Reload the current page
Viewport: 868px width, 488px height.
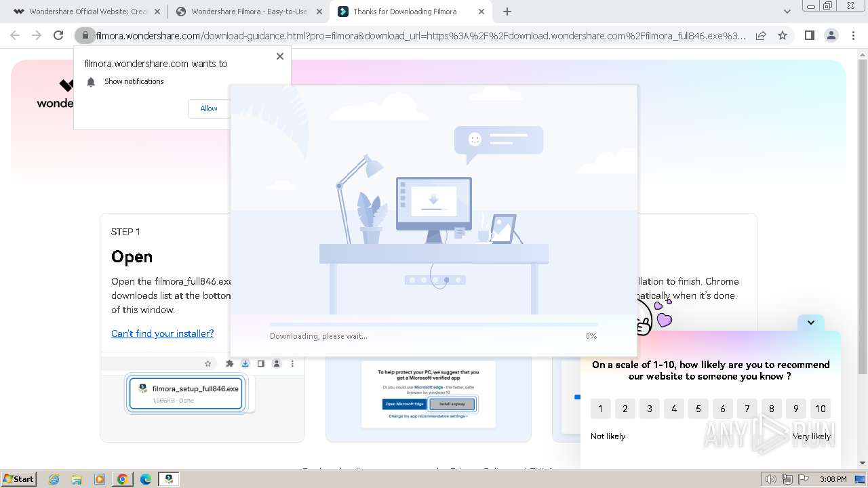[x=58, y=35]
